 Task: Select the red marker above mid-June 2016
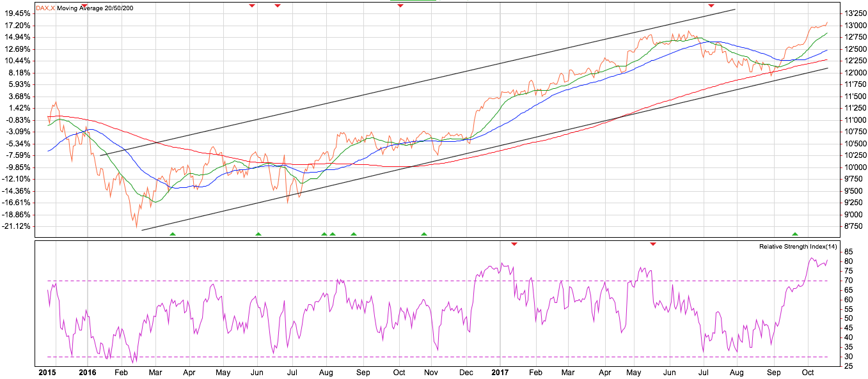pos(278,6)
